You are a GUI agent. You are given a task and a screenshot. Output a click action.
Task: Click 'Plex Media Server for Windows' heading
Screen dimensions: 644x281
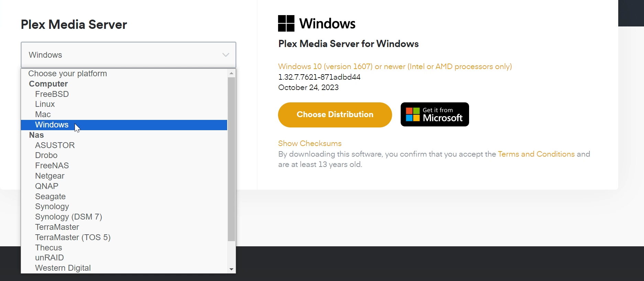tap(348, 44)
